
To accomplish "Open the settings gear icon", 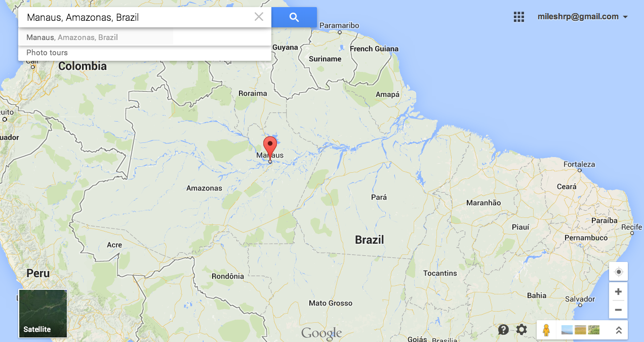I will pyautogui.click(x=521, y=330).
